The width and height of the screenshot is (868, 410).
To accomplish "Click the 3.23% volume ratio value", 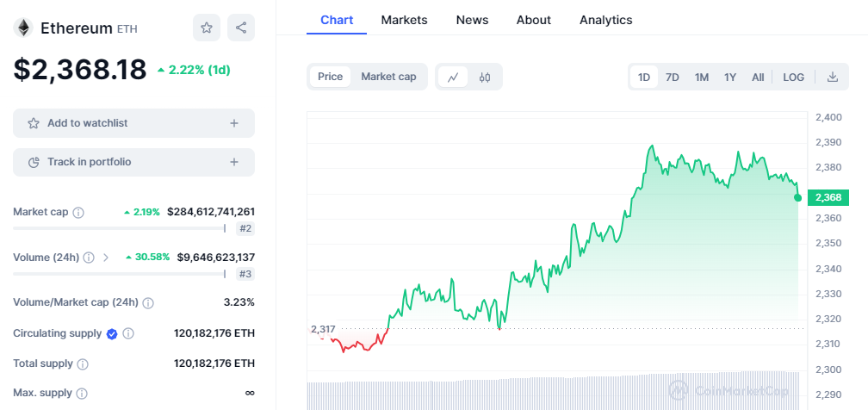I will coord(240,302).
